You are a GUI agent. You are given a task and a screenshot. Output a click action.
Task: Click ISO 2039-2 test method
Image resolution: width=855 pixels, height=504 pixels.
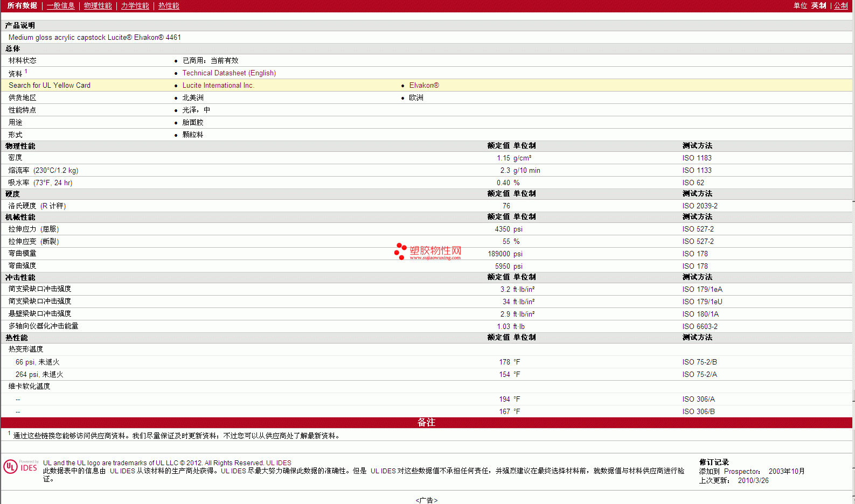click(700, 206)
